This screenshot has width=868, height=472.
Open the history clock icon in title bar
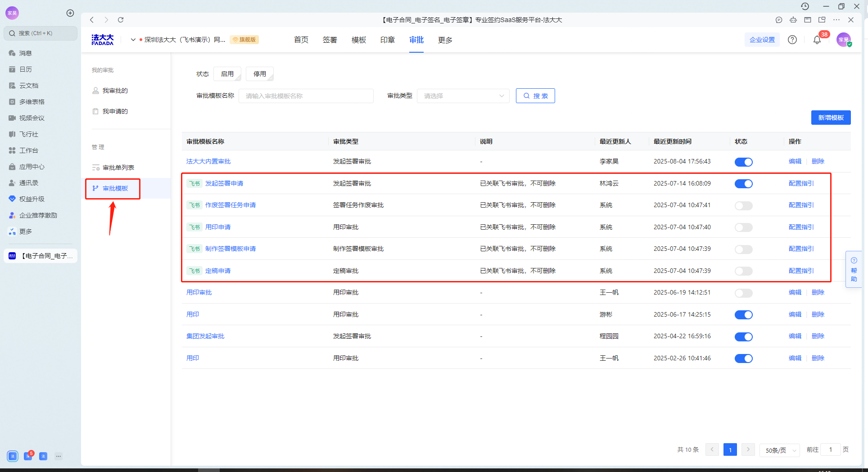tap(805, 6)
